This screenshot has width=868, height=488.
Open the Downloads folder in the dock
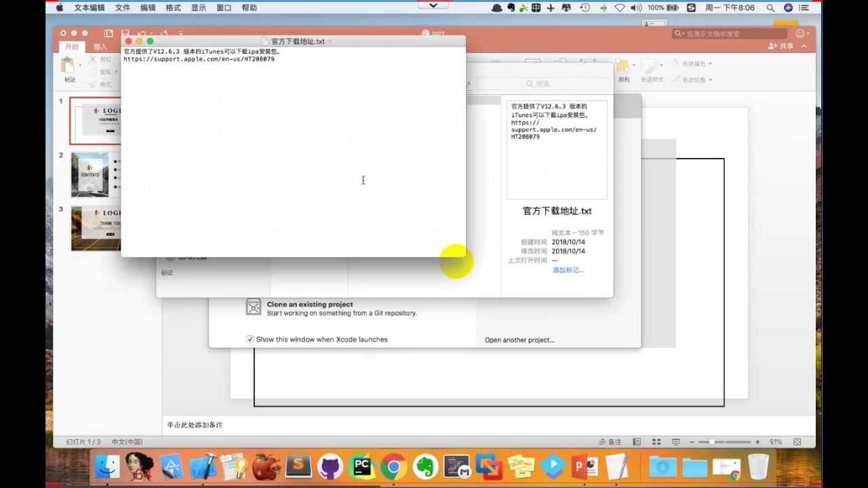[663, 467]
